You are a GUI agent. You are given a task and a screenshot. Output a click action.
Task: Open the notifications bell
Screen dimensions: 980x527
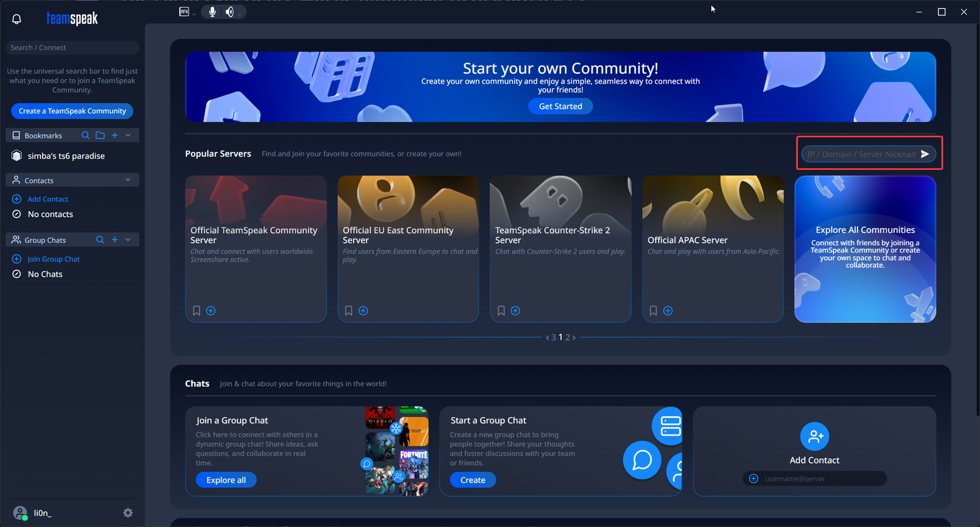tap(17, 19)
